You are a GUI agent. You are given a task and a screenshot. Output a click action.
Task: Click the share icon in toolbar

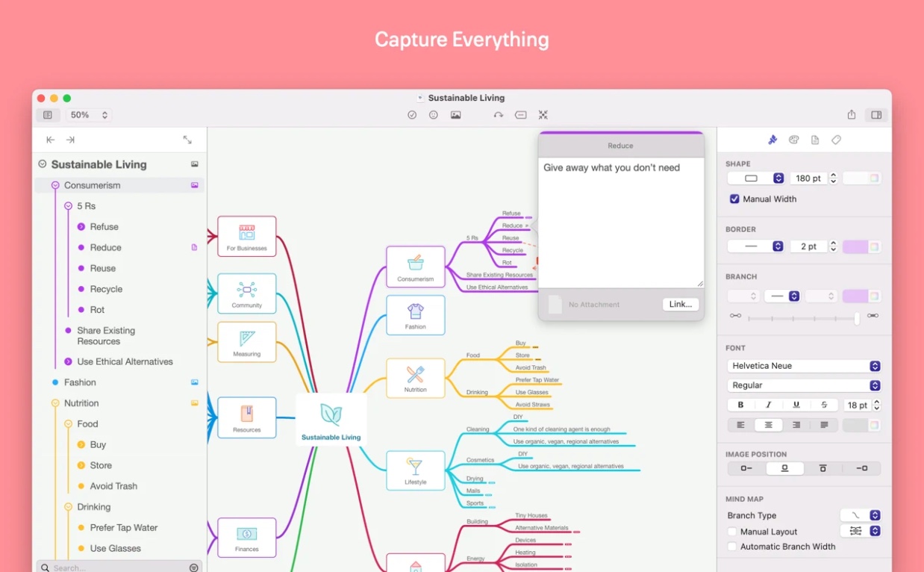pyautogui.click(x=852, y=115)
